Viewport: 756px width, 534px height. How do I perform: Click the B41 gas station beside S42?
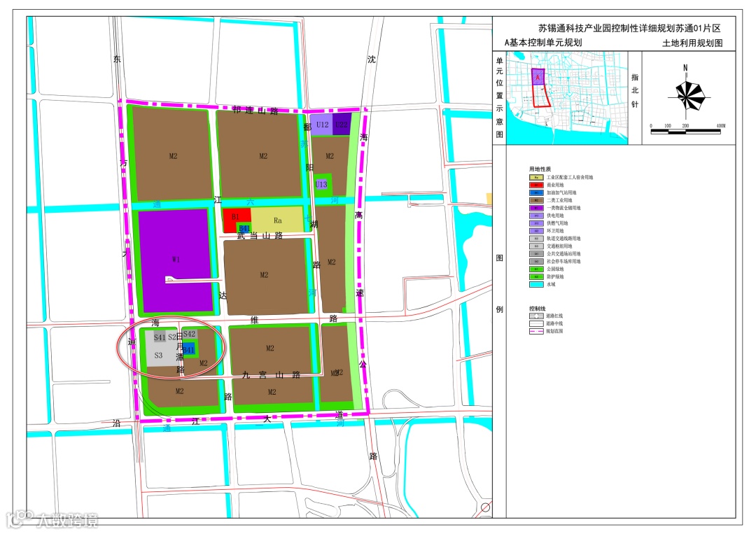[188, 349]
